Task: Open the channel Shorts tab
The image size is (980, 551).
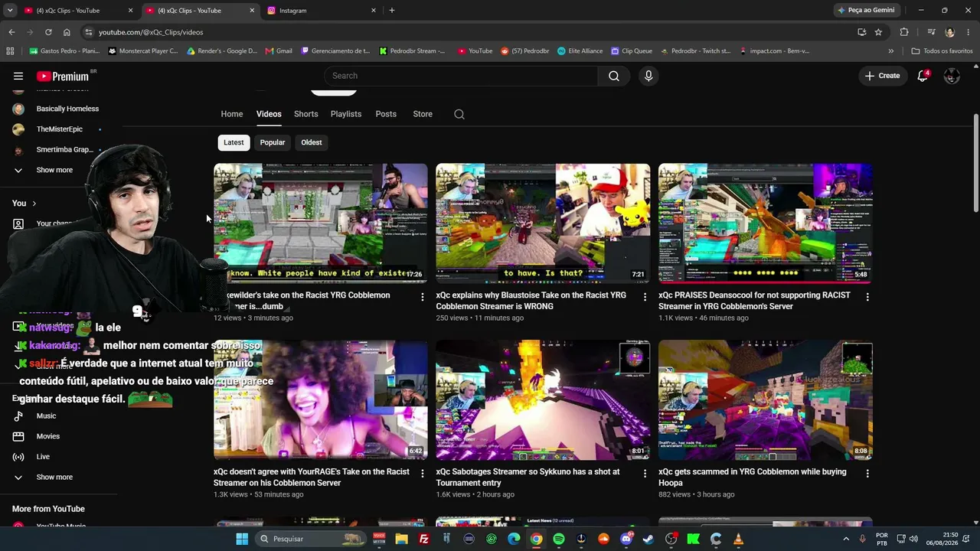Action: pyautogui.click(x=305, y=114)
